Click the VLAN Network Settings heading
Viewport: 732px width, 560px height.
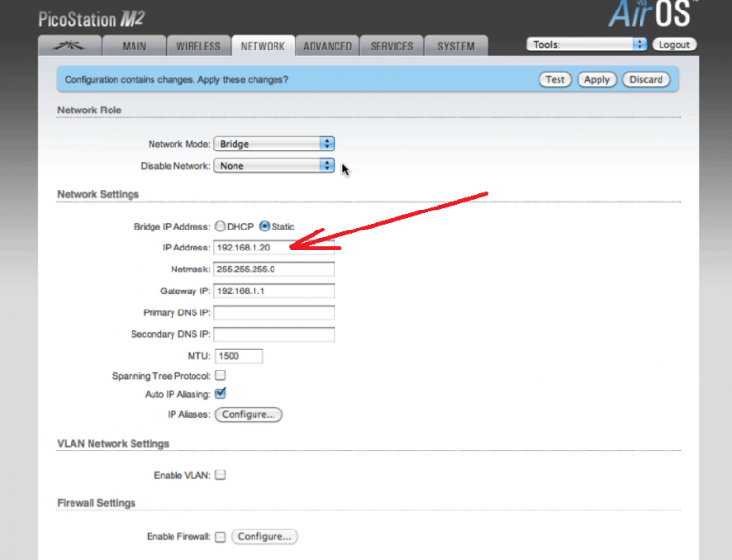[x=113, y=444]
